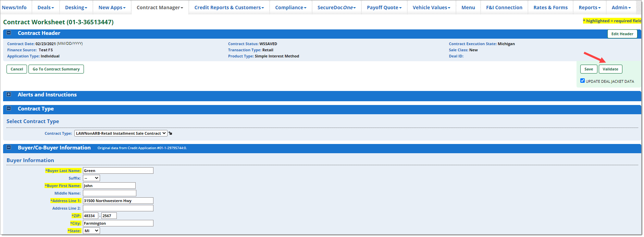Click the Edit Header button
This screenshot has height=237, width=644.
pos(622,34)
